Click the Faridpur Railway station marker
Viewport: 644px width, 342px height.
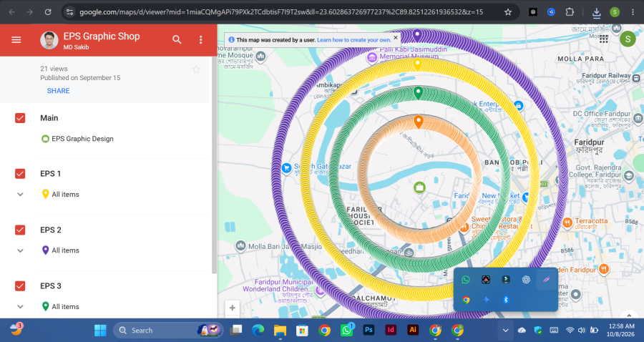click(636, 78)
